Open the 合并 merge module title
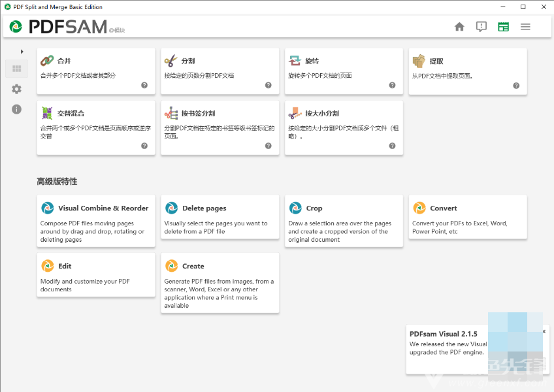 coord(64,61)
